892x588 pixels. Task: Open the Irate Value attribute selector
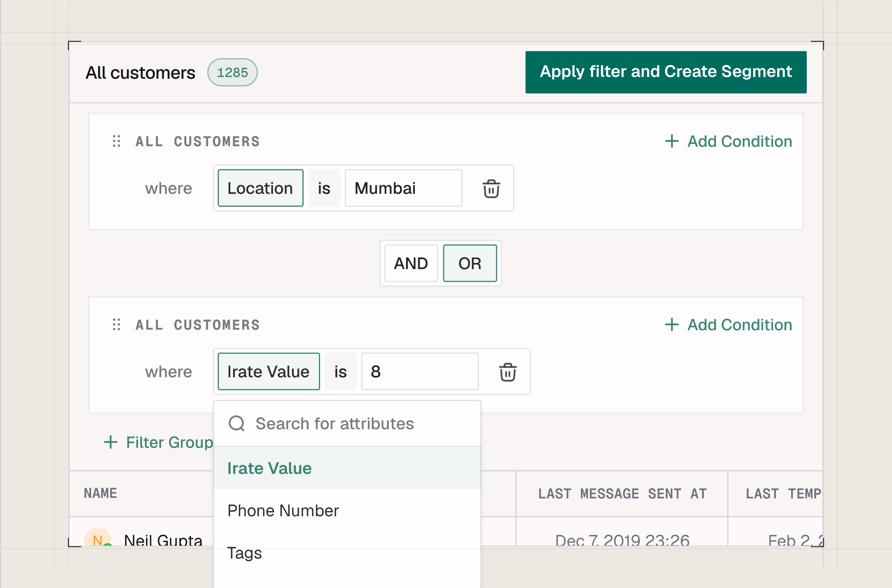[269, 372]
